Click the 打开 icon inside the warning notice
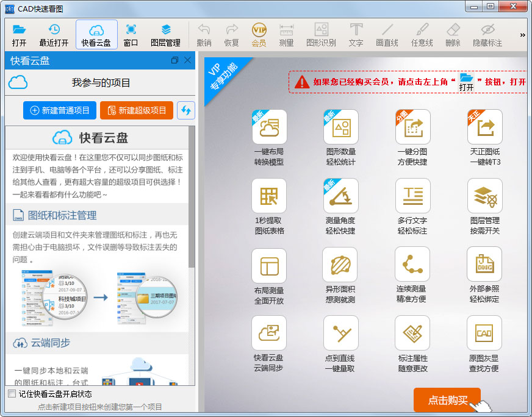The height and width of the screenshot is (417, 532). [x=467, y=82]
